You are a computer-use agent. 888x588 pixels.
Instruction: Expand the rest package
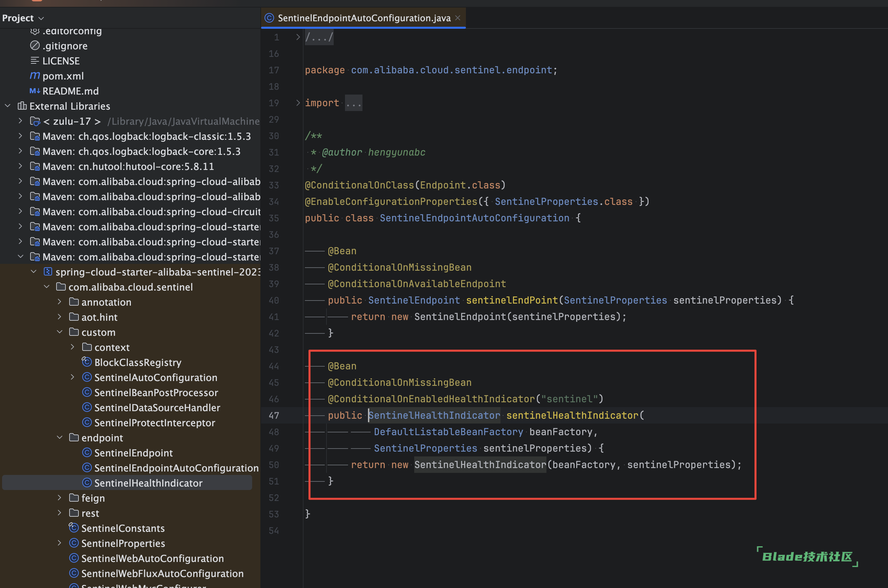(60, 513)
